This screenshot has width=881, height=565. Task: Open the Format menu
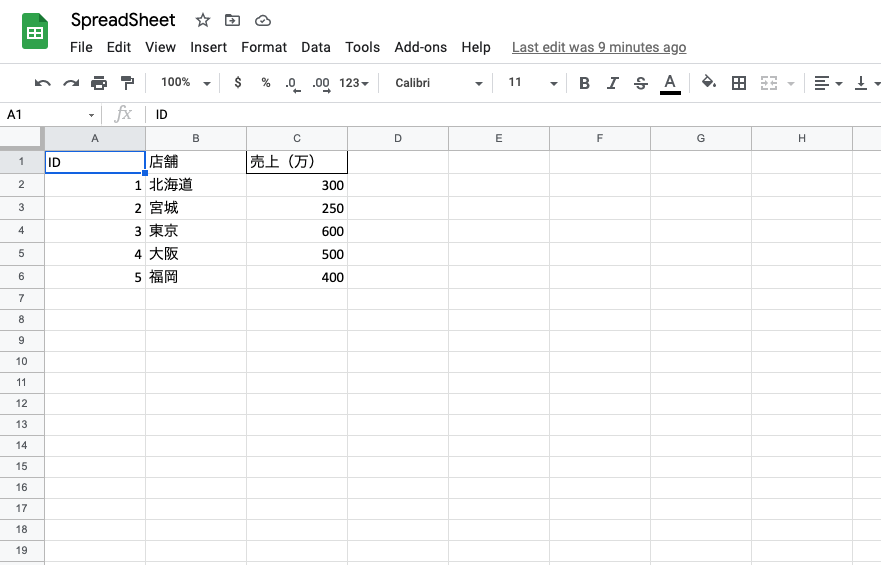coord(264,47)
